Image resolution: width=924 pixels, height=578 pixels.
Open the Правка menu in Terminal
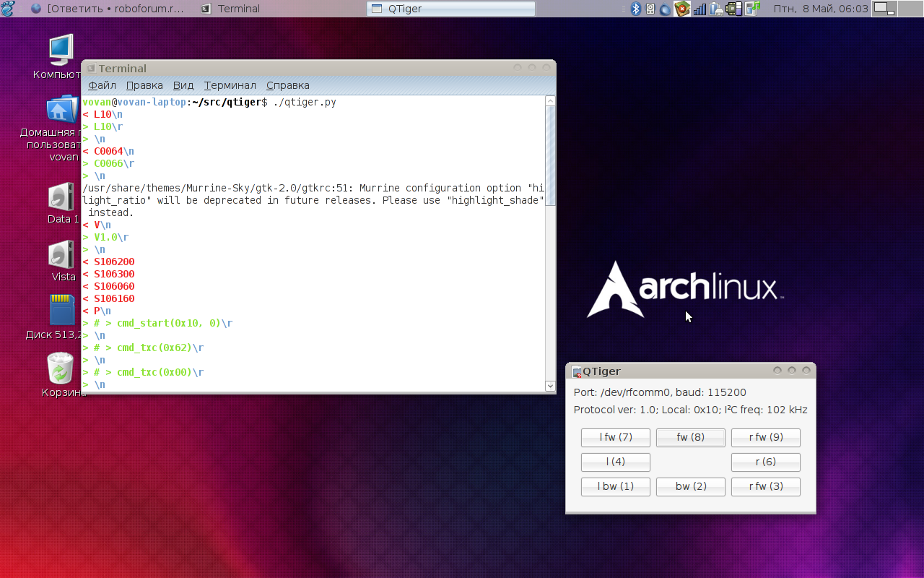click(144, 85)
